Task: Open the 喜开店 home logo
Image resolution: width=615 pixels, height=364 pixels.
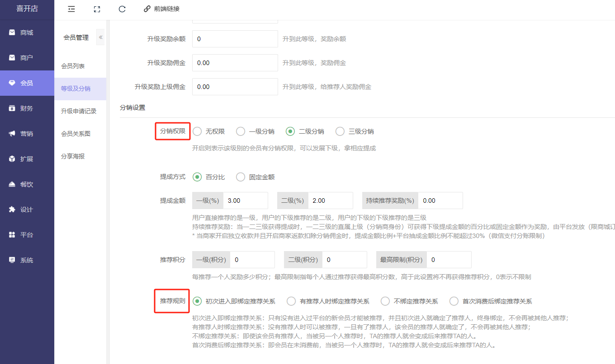Action: pyautogui.click(x=27, y=9)
